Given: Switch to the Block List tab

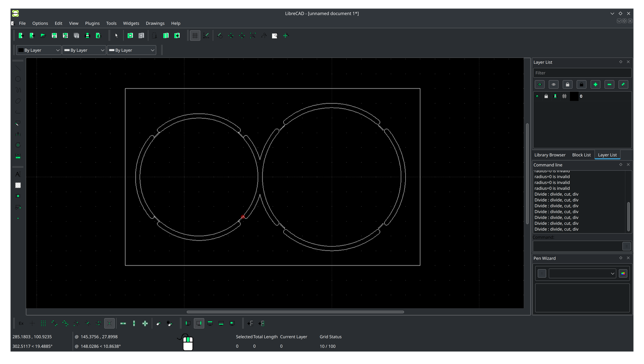Looking at the screenshot, I should click(581, 155).
